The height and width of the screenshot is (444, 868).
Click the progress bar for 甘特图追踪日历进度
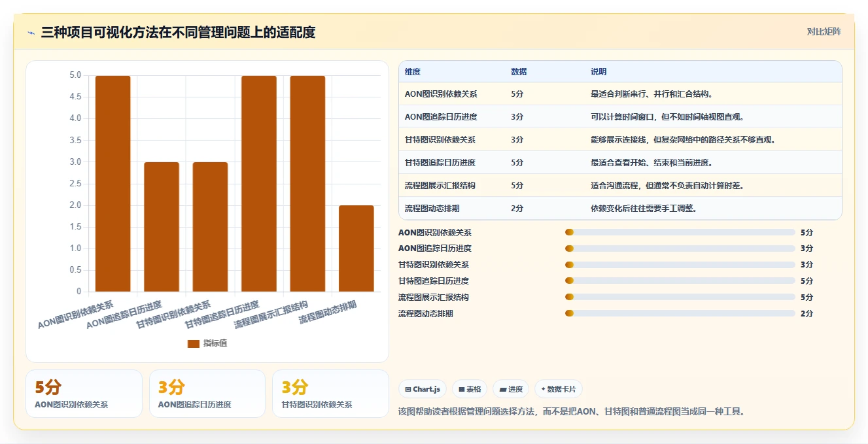(680, 281)
